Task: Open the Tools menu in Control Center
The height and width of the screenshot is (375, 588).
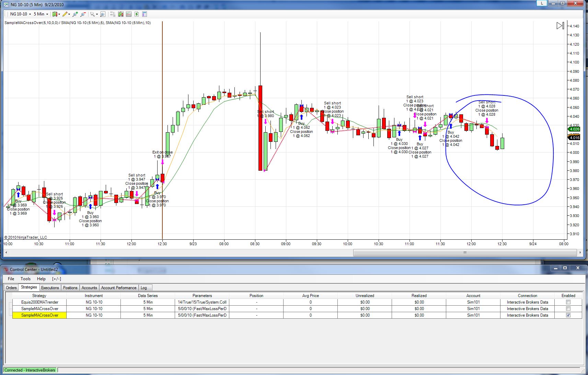Action: [25, 279]
